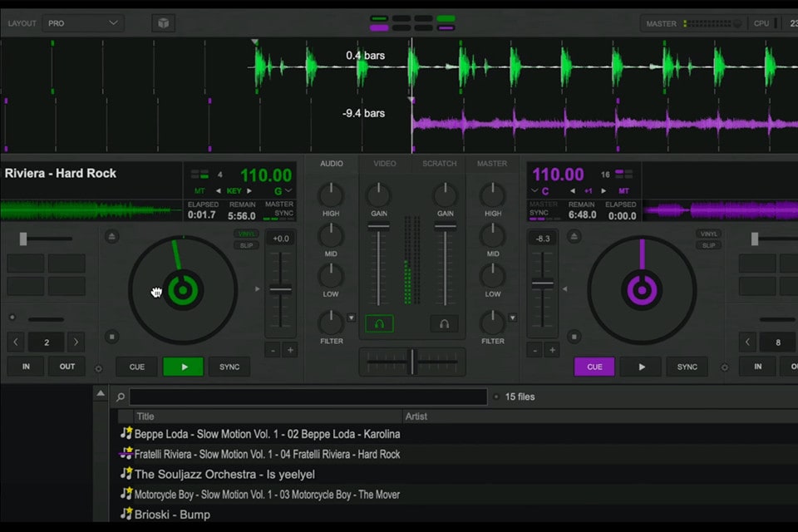The image size is (798, 532).
Task: Open right channel FILTER effect dropdown
Action: point(513,318)
